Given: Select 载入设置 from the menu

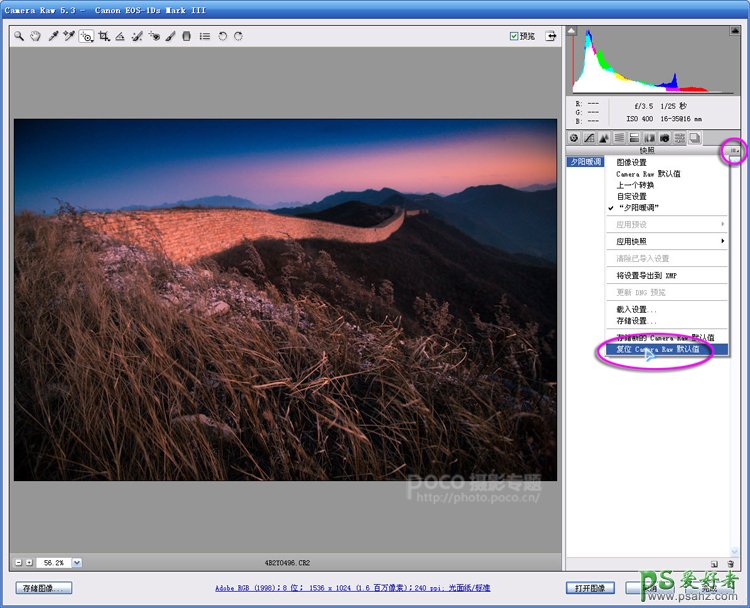Looking at the screenshot, I should tap(637, 309).
